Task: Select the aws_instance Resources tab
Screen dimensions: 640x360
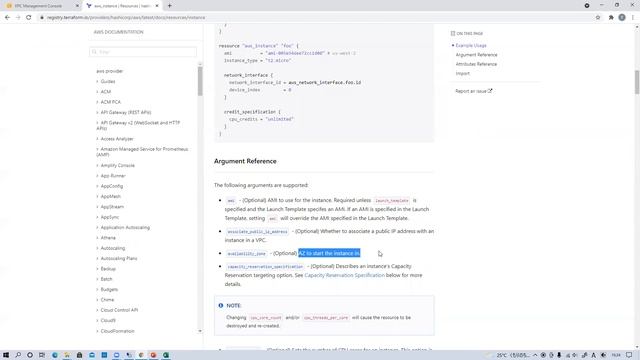Action: [x=122, y=6]
